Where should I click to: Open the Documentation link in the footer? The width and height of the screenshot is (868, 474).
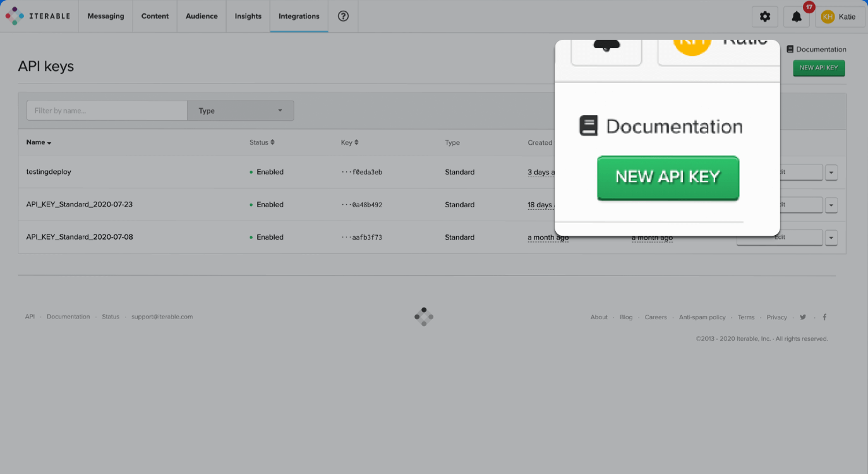pos(68,317)
